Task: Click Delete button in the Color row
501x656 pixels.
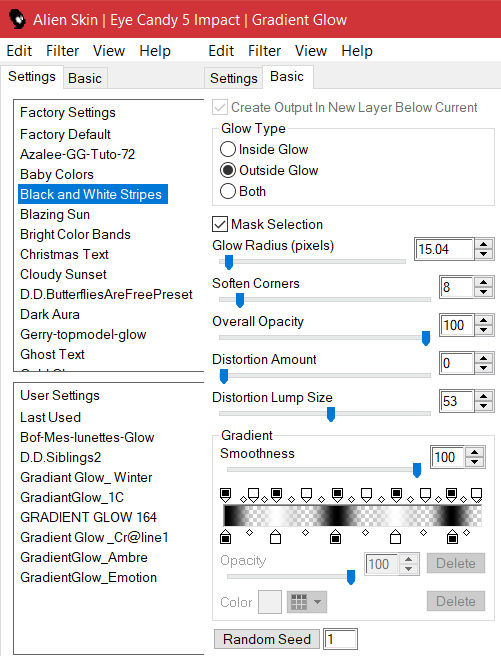Action: (x=456, y=601)
